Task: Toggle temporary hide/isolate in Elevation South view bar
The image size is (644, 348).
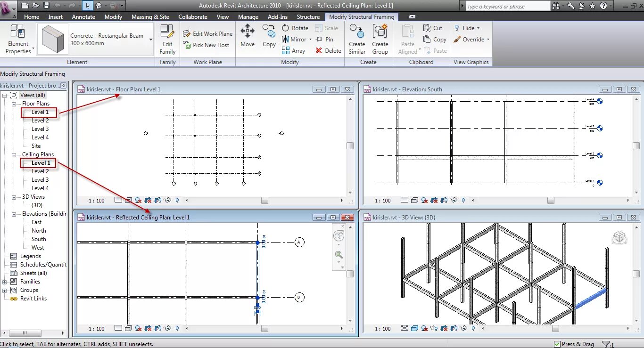Action: (x=454, y=200)
